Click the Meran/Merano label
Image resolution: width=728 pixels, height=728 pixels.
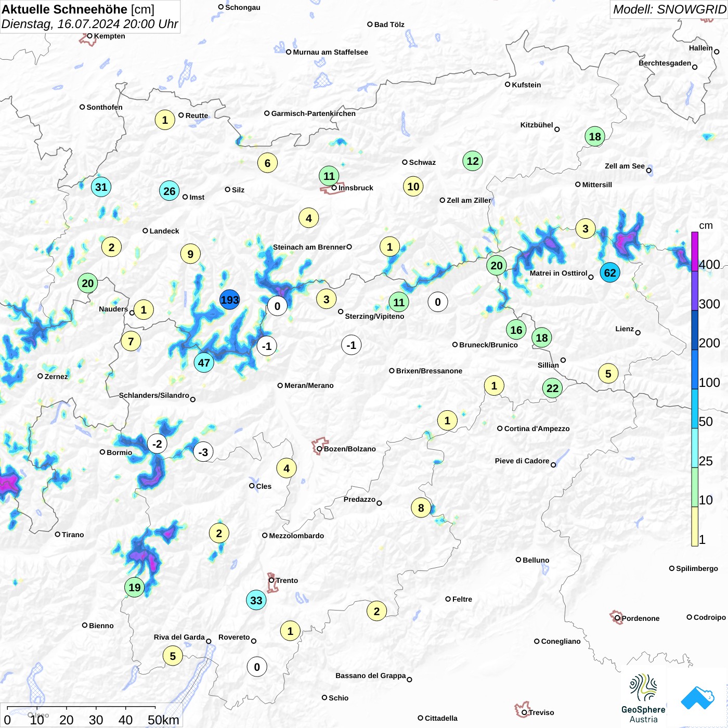tap(309, 385)
